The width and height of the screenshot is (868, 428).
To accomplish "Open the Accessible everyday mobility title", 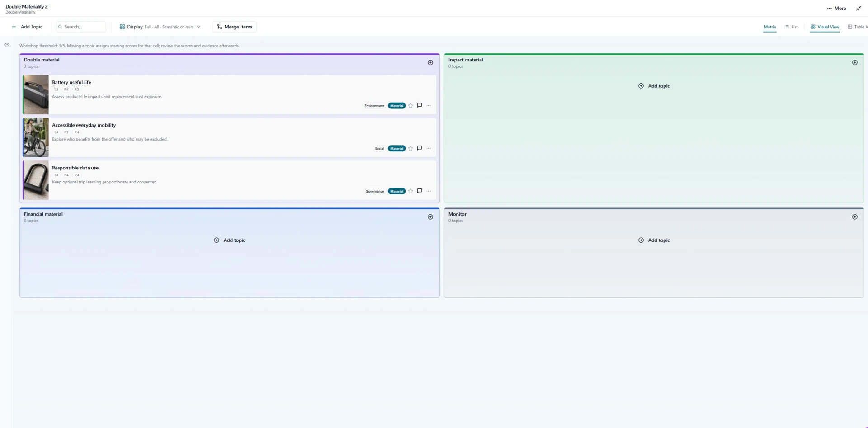I will [84, 125].
